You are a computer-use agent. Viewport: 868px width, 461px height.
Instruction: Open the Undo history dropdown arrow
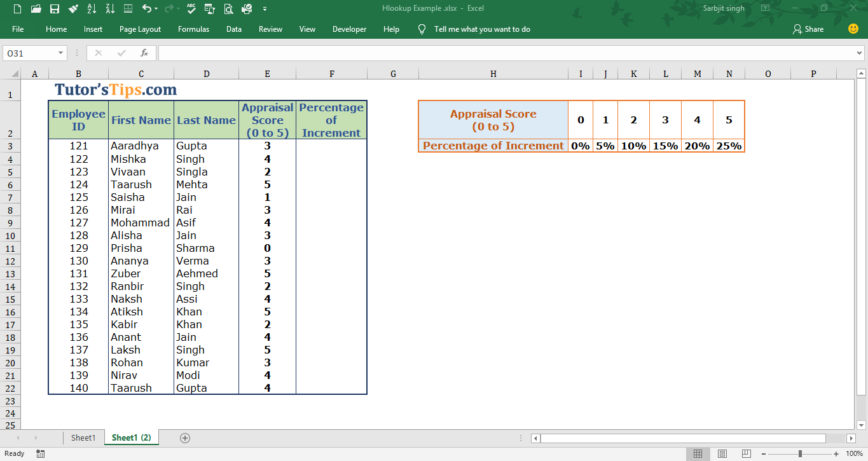pyautogui.click(x=156, y=9)
